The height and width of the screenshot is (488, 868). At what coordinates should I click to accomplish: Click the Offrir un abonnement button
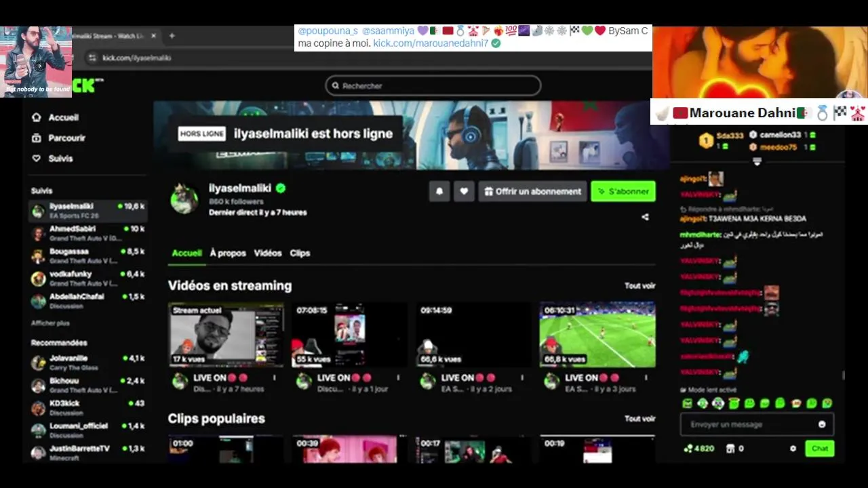click(x=532, y=191)
